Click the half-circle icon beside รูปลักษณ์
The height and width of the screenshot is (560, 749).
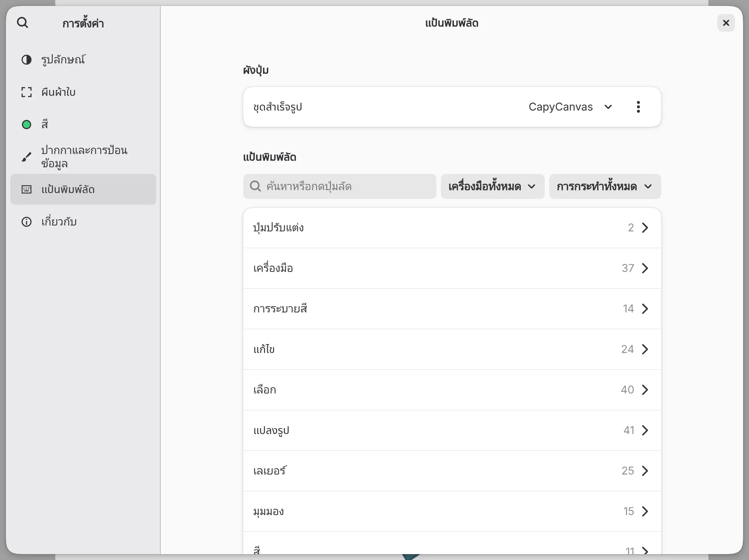click(27, 60)
